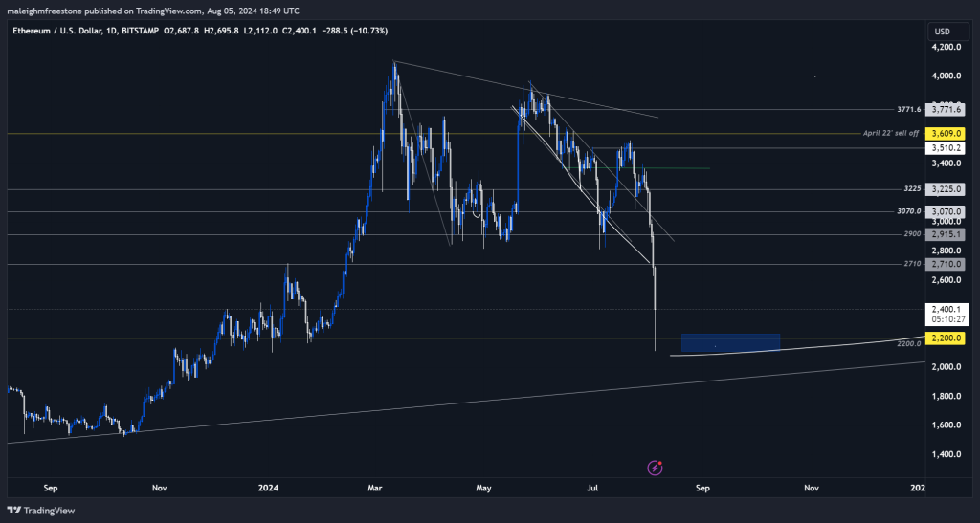Click the 2710 line annotation text

tap(912, 264)
